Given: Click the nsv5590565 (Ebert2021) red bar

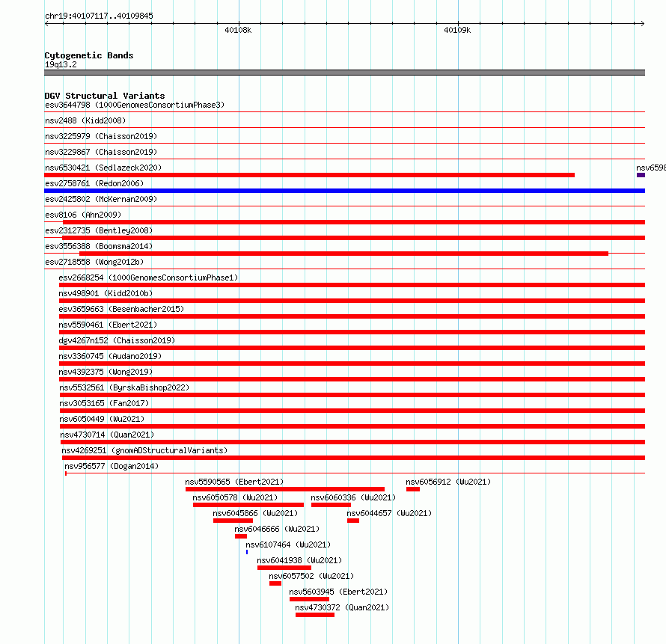Looking at the screenshot, I should point(285,489).
